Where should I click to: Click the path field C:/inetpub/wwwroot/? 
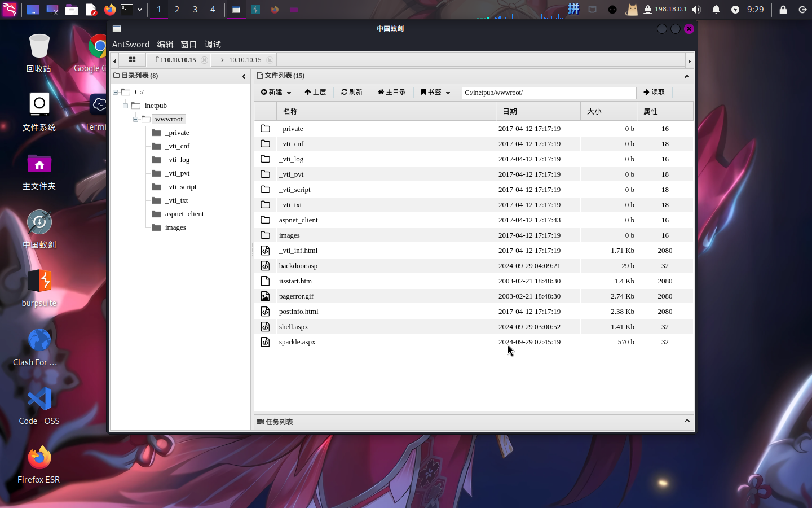pos(549,93)
